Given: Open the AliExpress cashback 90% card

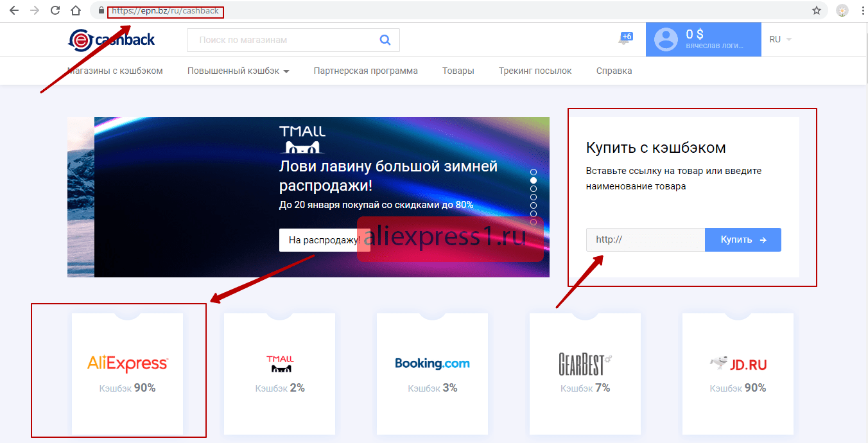Looking at the screenshot, I should tap(127, 374).
